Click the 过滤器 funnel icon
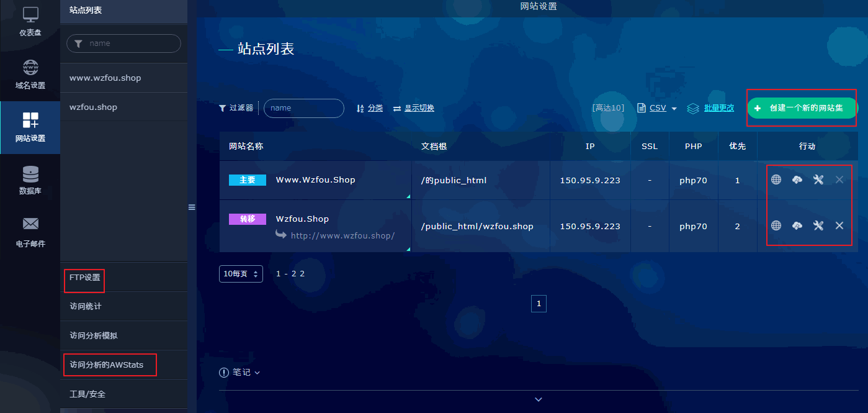The height and width of the screenshot is (413, 868). click(x=223, y=108)
